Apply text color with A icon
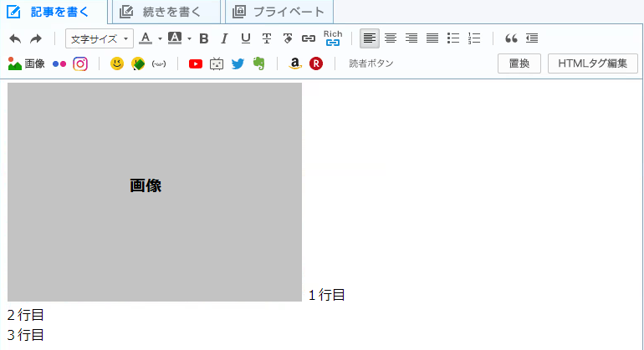 146,38
